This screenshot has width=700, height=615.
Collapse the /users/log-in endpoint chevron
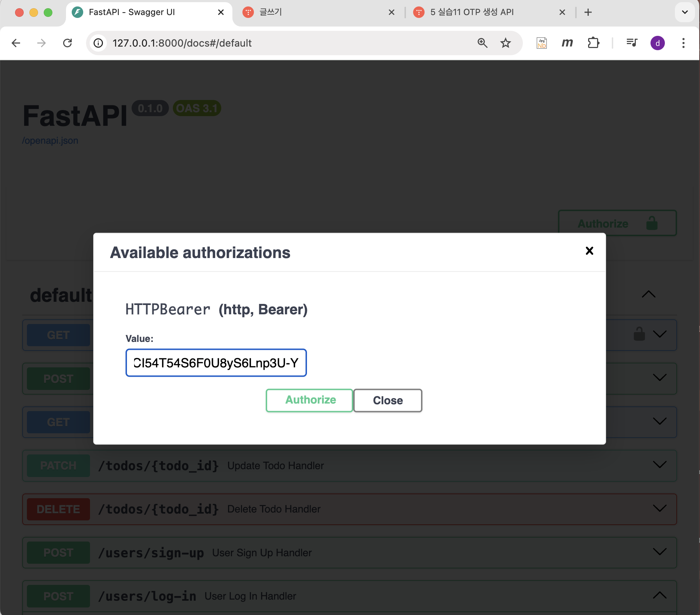pos(659,595)
